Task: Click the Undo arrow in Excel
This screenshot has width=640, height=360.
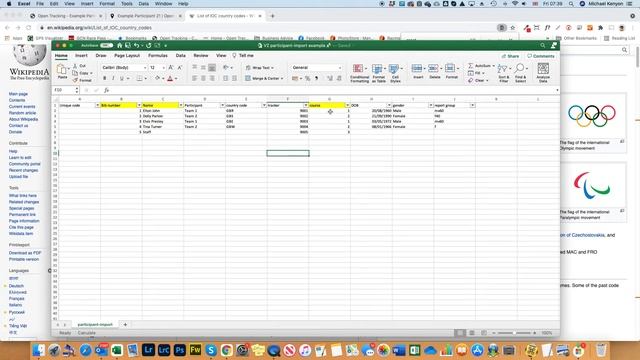Action: point(137,45)
